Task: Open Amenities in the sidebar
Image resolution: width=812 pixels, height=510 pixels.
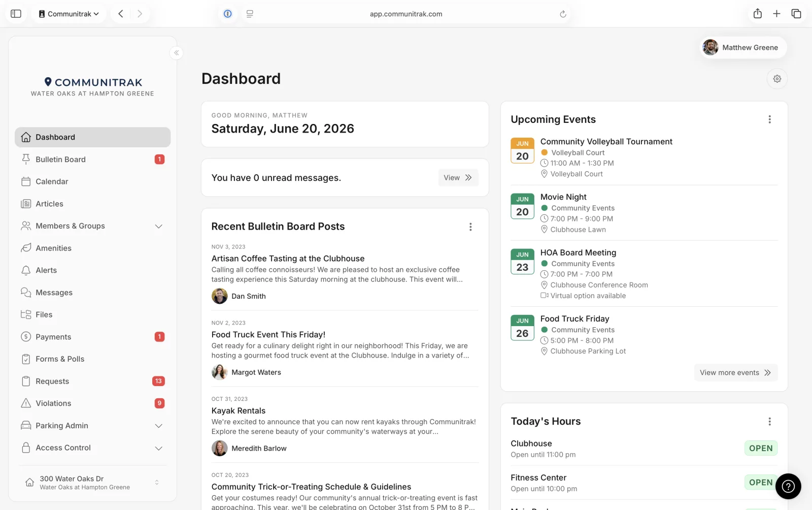Action: pyautogui.click(x=92, y=248)
